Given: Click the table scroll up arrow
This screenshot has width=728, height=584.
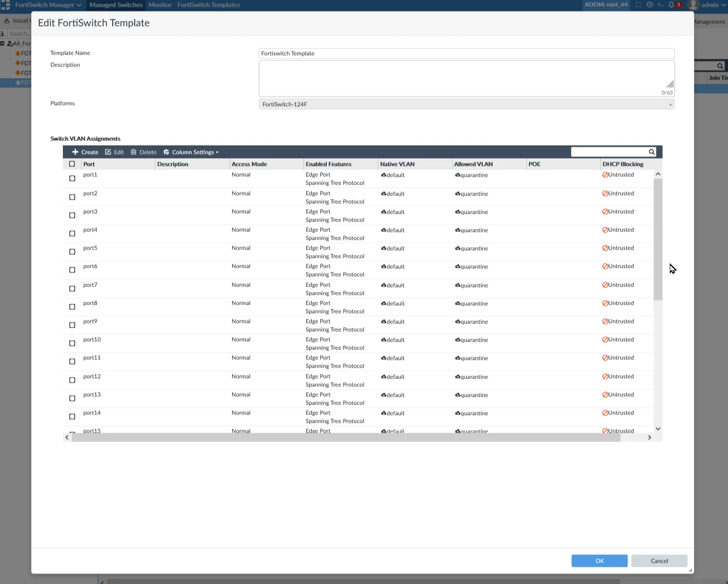Looking at the screenshot, I should (658, 174).
